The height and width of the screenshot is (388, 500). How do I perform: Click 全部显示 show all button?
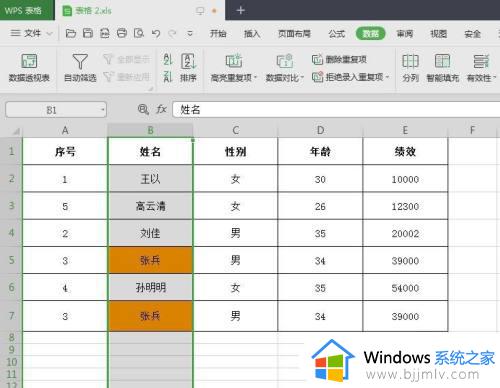click(x=127, y=59)
